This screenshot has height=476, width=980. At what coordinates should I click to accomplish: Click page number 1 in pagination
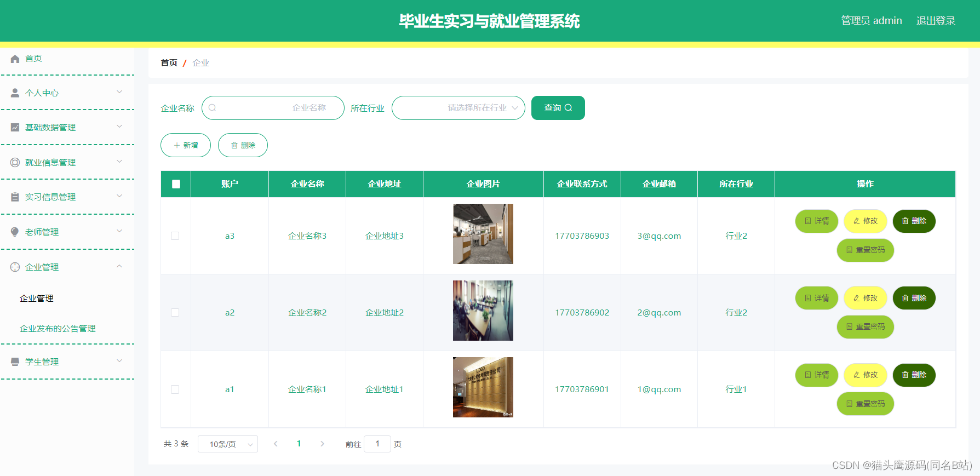[299, 444]
